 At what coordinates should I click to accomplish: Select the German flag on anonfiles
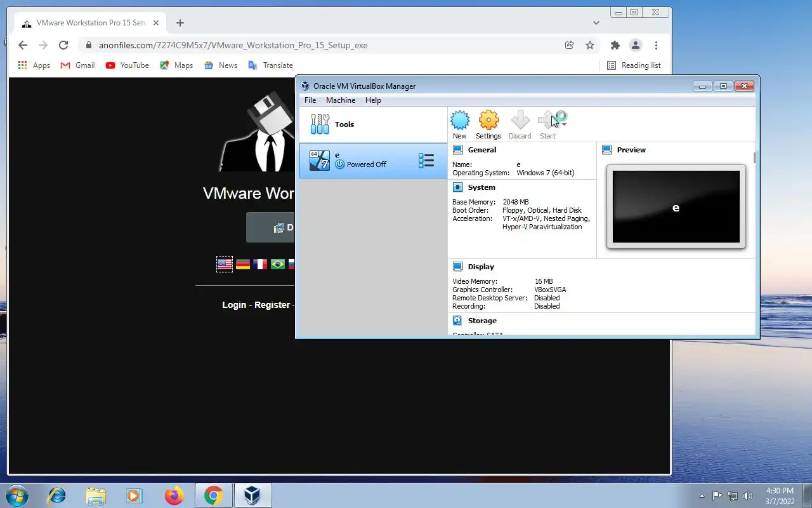(x=242, y=264)
